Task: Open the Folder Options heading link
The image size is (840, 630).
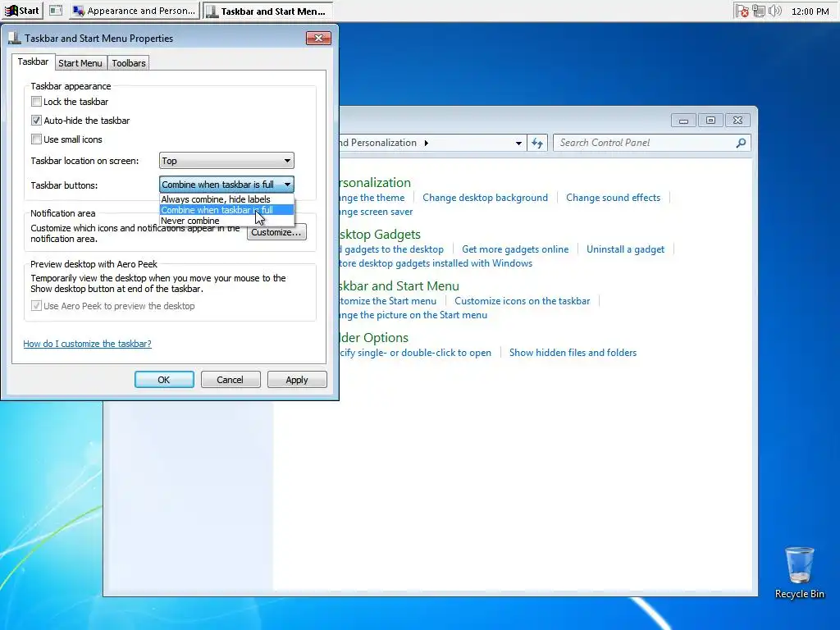Action: coord(374,338)
